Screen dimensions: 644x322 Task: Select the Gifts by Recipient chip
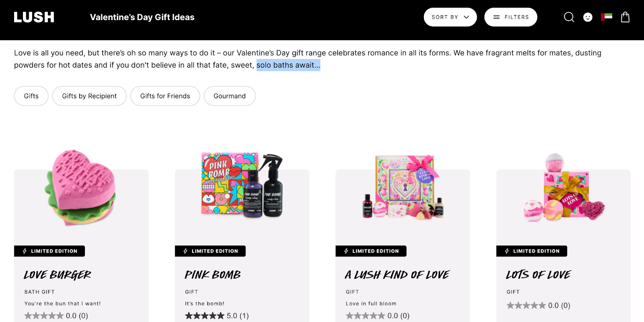coord(89,96)
